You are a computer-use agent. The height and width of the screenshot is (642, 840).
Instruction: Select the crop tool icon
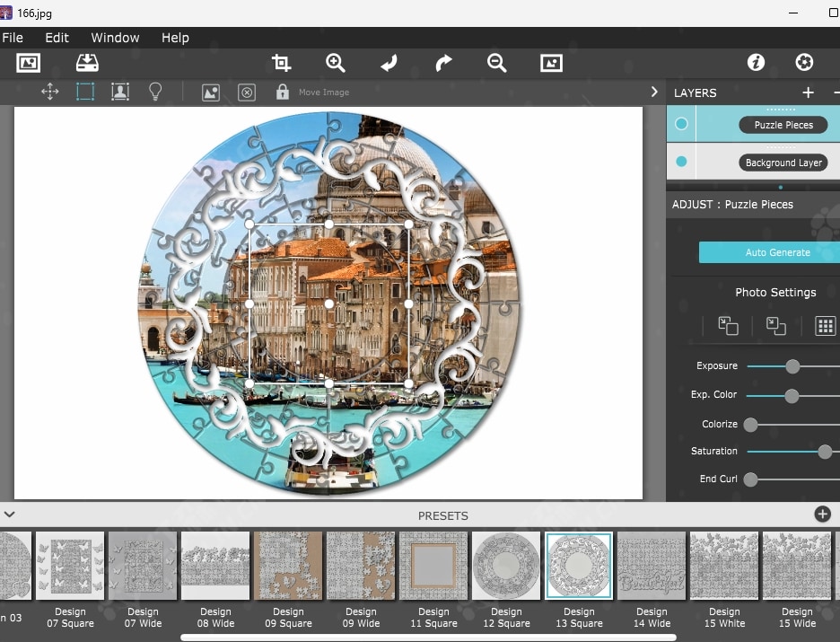282,63
